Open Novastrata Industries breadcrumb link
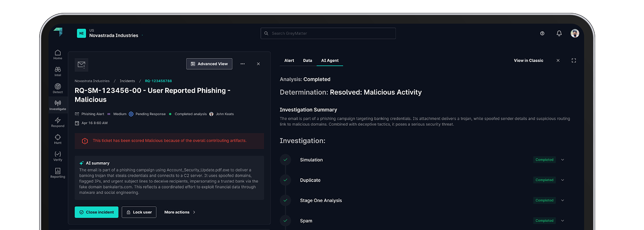The width and height of the screenshot is (644, 230). [92, 81]
